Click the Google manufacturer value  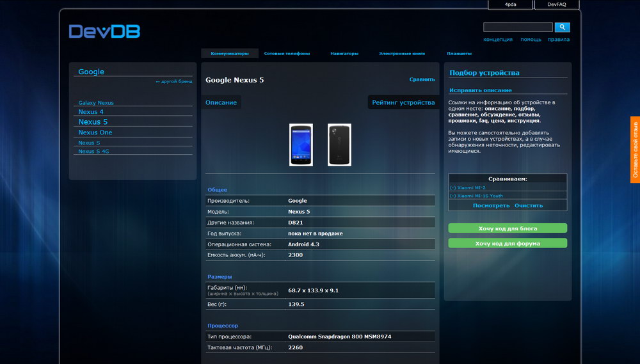[298, 201]
